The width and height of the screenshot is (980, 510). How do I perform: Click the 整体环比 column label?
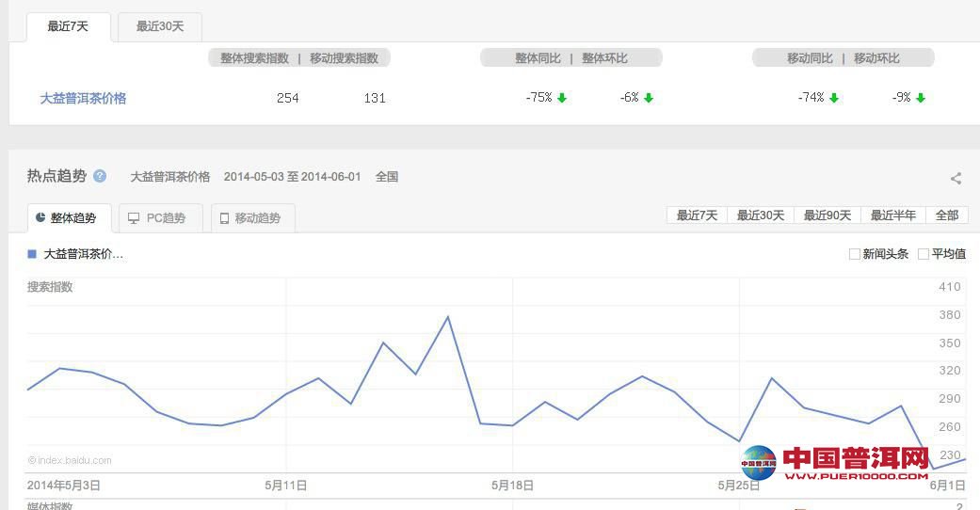[x=604, y=58]
